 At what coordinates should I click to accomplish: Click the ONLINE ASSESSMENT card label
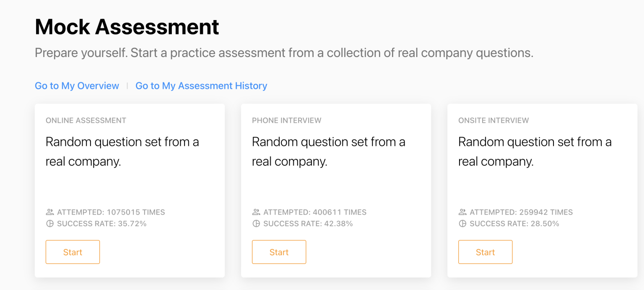click(x=86, y=121)
